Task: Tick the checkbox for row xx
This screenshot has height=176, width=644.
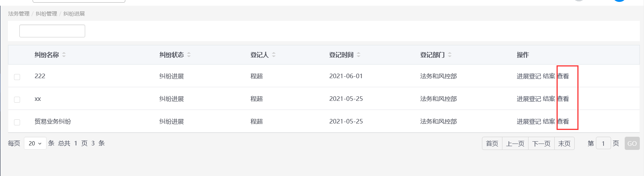Action: [17, 99]
